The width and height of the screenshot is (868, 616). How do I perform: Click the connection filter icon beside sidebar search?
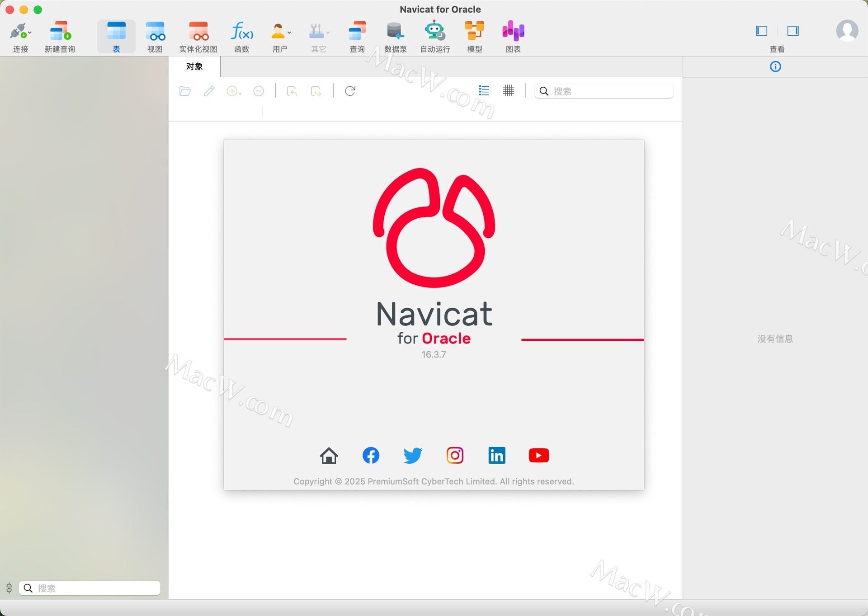[x=9, y=588]
